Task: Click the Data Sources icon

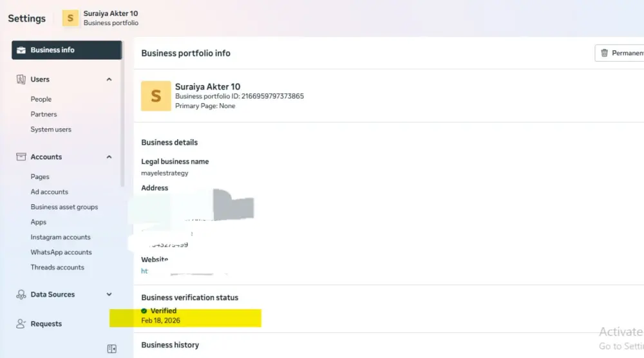Action: 21,294
